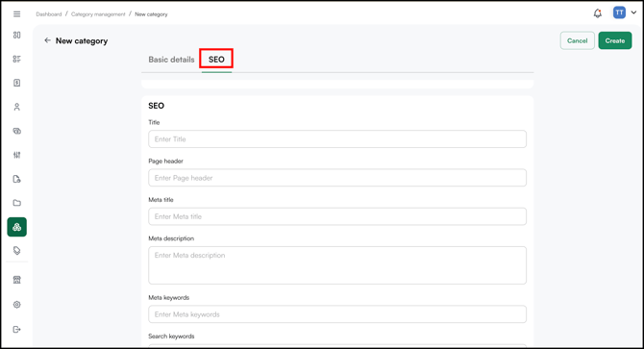Open the dollar invoice sidebar icon
This screenshot has height=349, width=644.
tap(17, 83)
